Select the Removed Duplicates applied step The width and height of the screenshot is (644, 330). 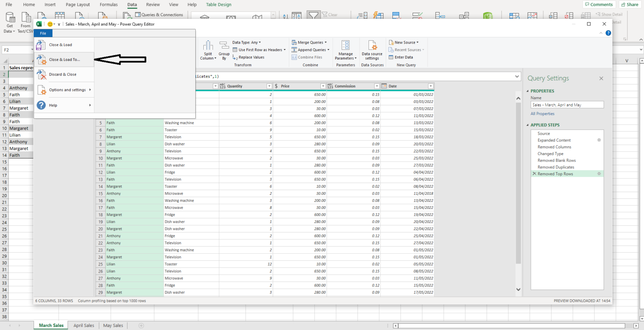[x=556, y=167]
